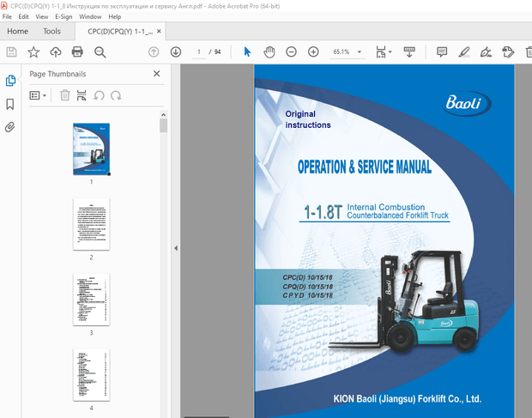The width and height of the screenshot is (532, 418).
Task: Switch to the Tools tab
Action: coord(51,31)
